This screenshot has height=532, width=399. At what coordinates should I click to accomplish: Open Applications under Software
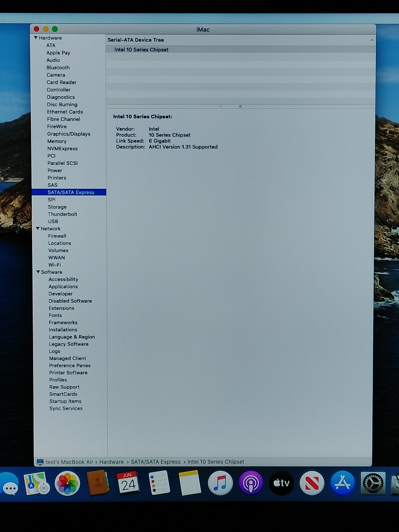63,286
